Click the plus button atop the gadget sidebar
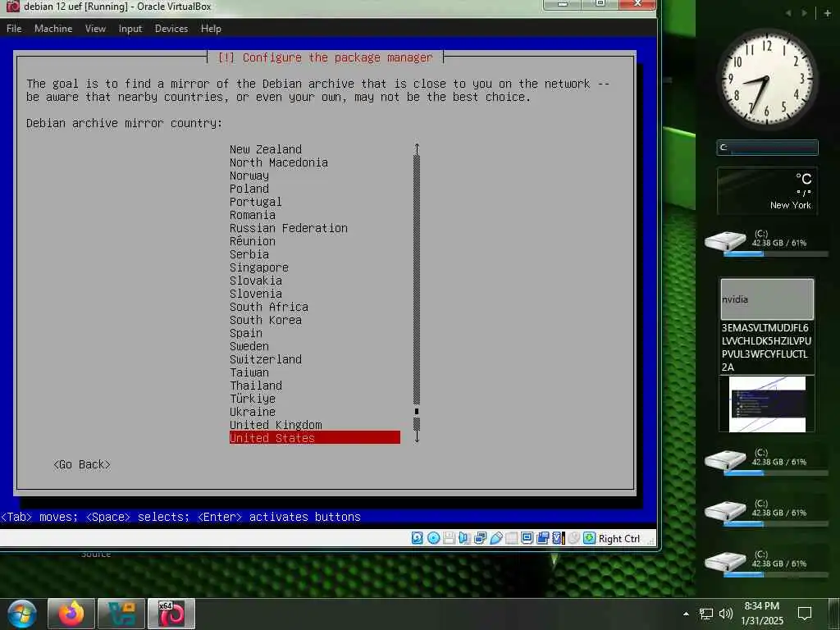840x630 pixels. click(x=827, y=13)
